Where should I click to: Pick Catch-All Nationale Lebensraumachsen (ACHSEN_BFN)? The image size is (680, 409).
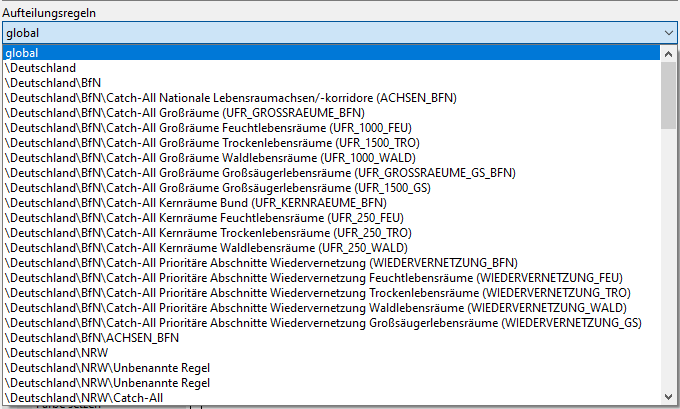pyautogui.click(x=331, y=98)
